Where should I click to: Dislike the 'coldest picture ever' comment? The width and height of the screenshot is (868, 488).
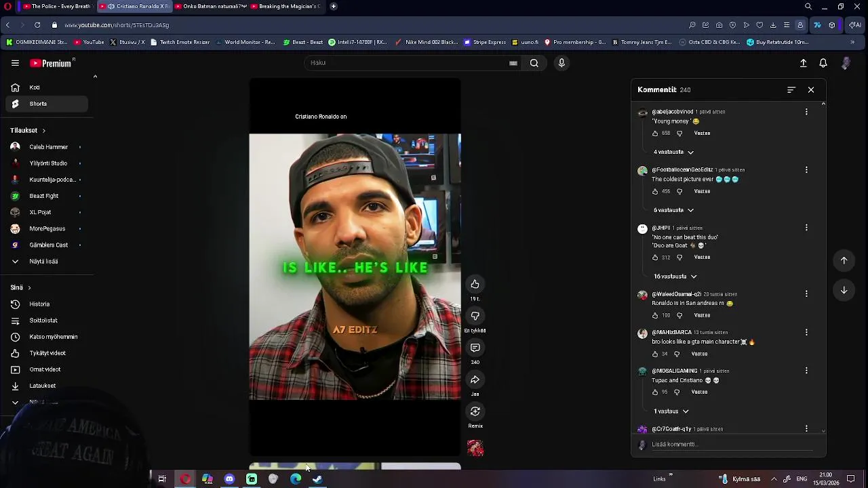pyautogui.click(x=679, y=192)
